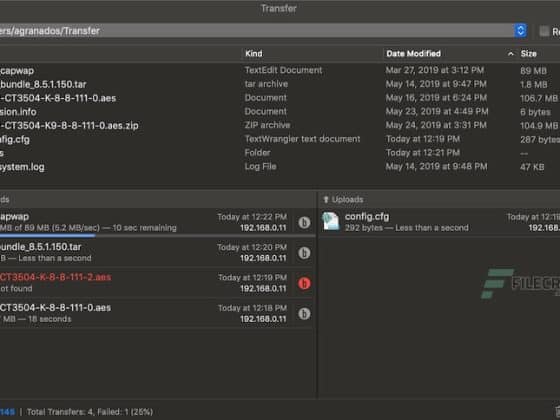Select the completed CT3504-K-8-8-111-0.aes download entry

pyautogui.click(x=158, y=314)
